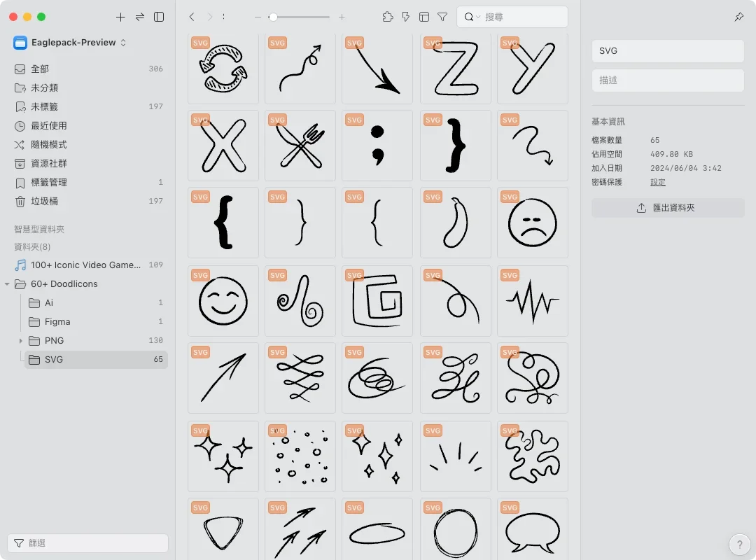Select the letter Z doodle thumbnail

456,69
